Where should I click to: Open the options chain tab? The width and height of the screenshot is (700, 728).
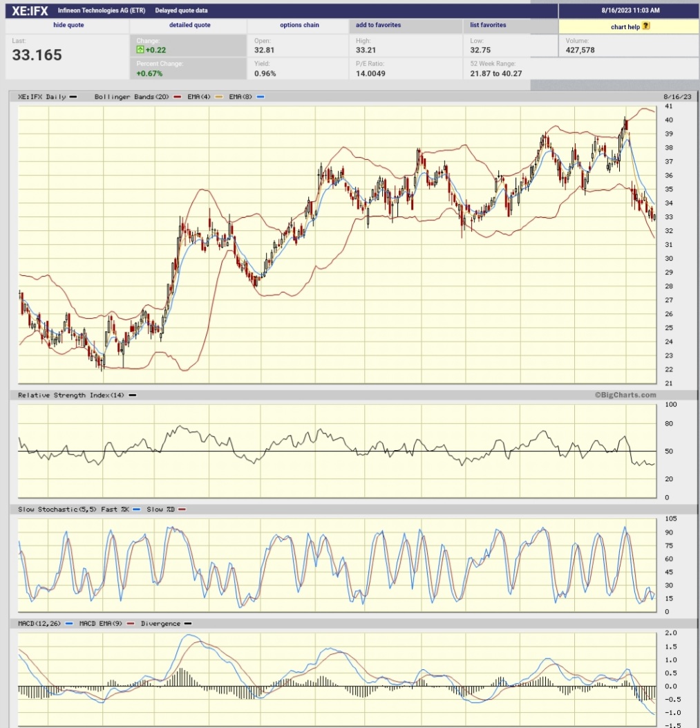[299, 25]
